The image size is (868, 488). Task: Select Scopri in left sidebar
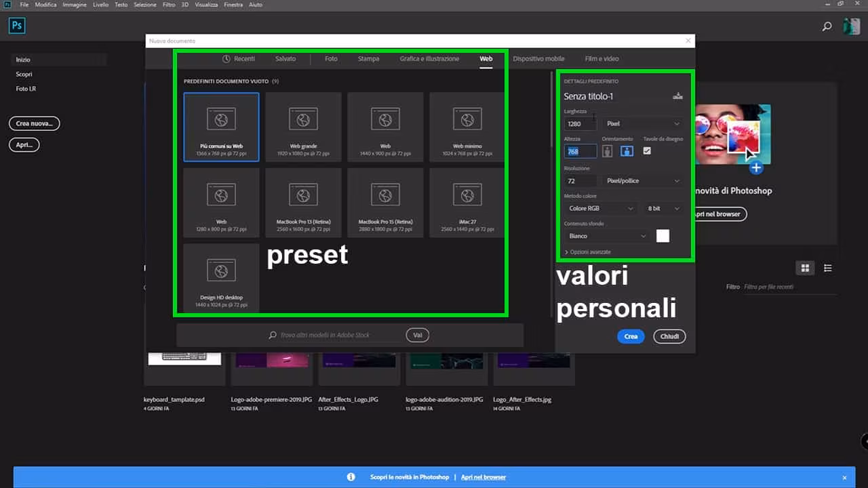click(24, 75)
